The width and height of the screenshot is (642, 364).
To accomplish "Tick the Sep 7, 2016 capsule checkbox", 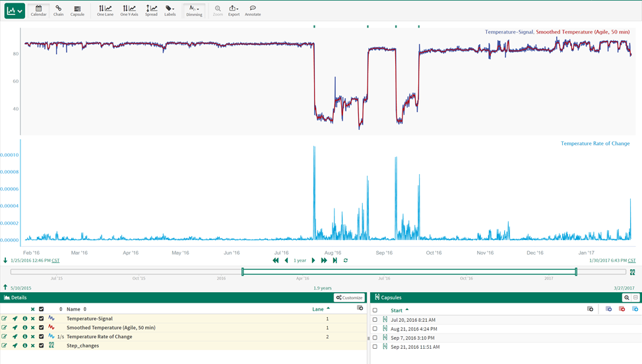I will tap(375, 338).
